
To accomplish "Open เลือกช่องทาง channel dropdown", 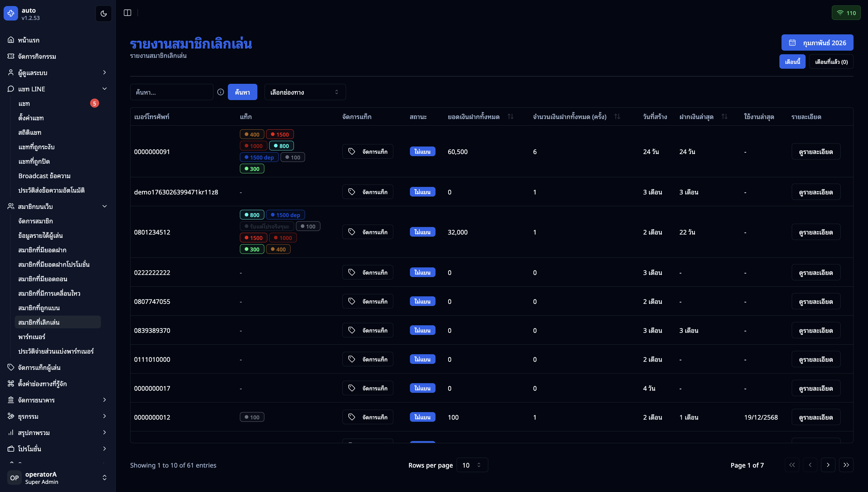I will coord(305,92).
